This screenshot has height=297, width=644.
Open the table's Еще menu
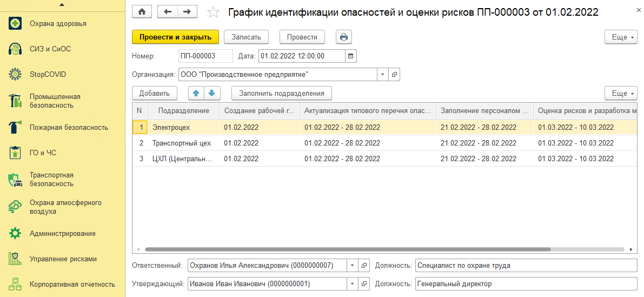[621, 93]
